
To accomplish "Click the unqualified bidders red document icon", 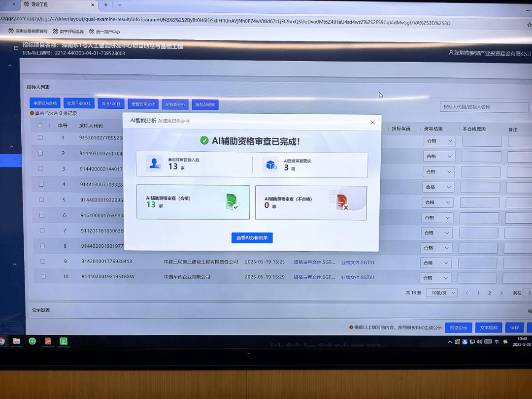I will 342,202.
